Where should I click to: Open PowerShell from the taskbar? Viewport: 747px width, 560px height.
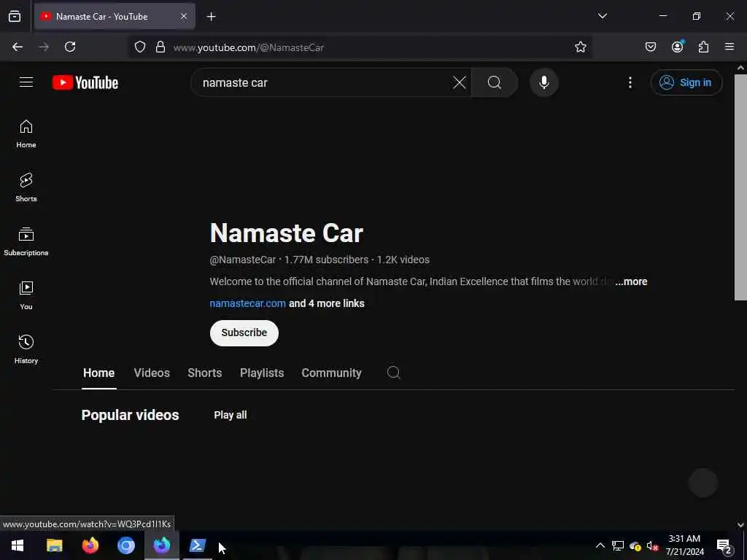[x=197, y=545]
